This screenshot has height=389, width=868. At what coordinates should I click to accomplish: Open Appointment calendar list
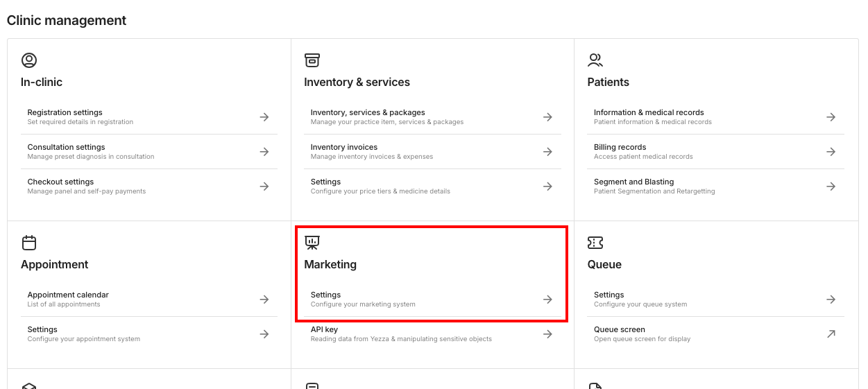pyautogui.click(x=149, y=300)
